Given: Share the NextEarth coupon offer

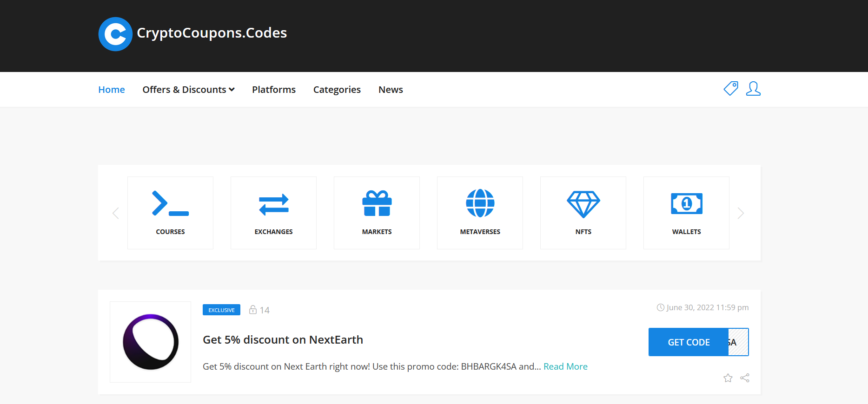Looking at the screenshot, I should 745,378.
